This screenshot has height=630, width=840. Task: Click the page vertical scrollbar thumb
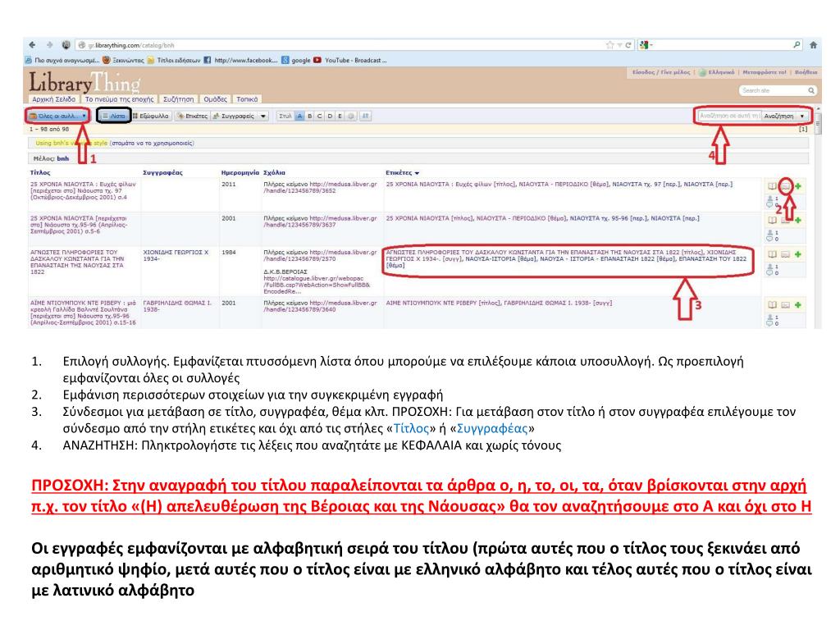pyautogui.click(x=818, y=126)
